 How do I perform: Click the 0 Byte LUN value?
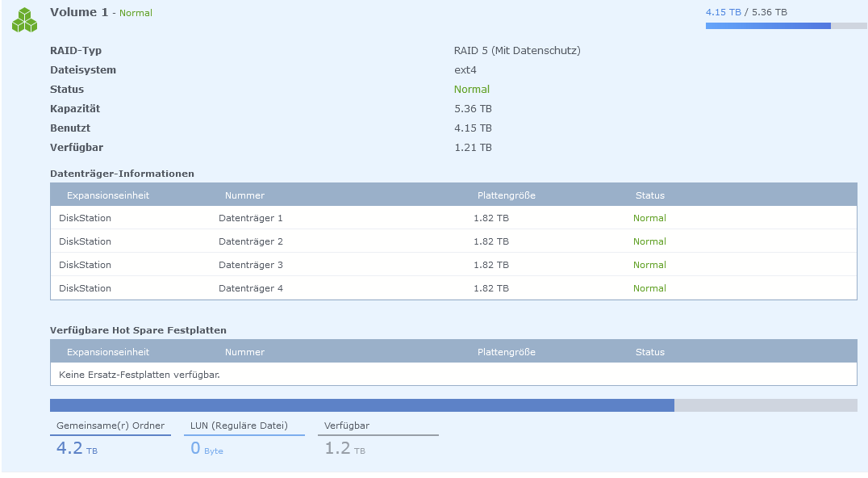pyautogui.click(x=207, y=447)
